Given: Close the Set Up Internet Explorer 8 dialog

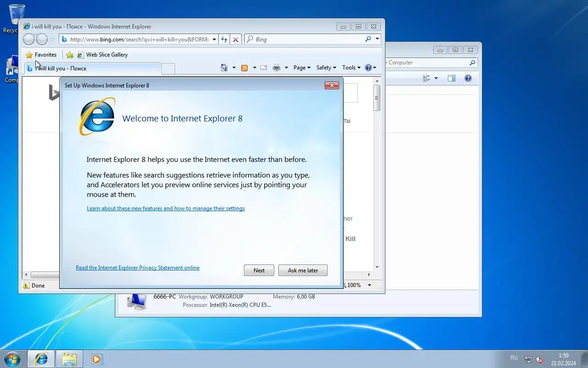Looking at the screenshot, I should (x=332, y=85).
